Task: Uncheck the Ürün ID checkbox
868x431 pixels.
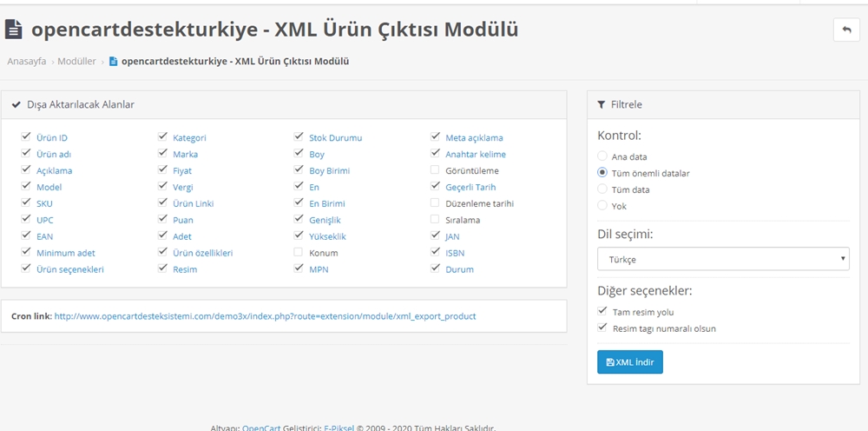Action: [x=25, y=136]
